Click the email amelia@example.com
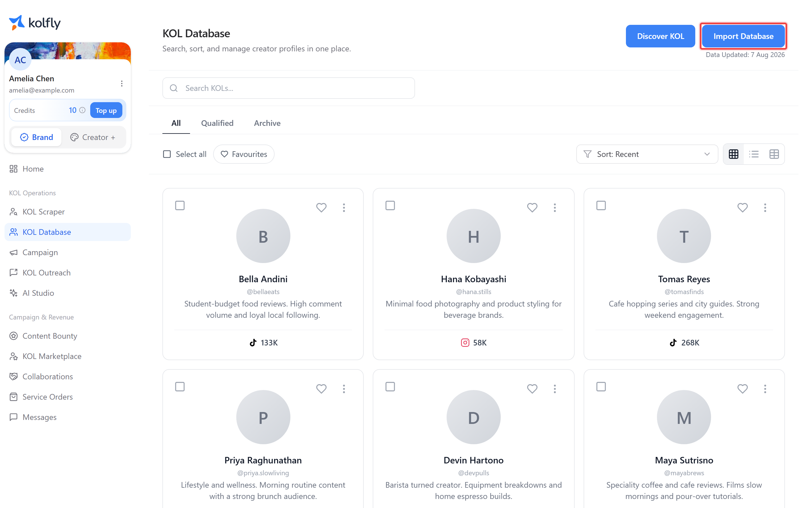Image resolution: width=812 pixels, height=508 pixels. pyautogui.click(x=42, y=90)
